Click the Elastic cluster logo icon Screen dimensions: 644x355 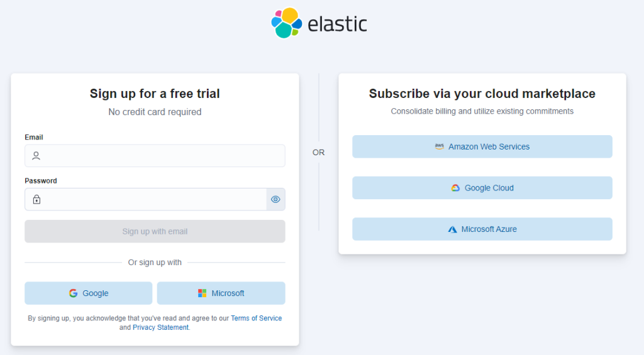click(287, 23)
